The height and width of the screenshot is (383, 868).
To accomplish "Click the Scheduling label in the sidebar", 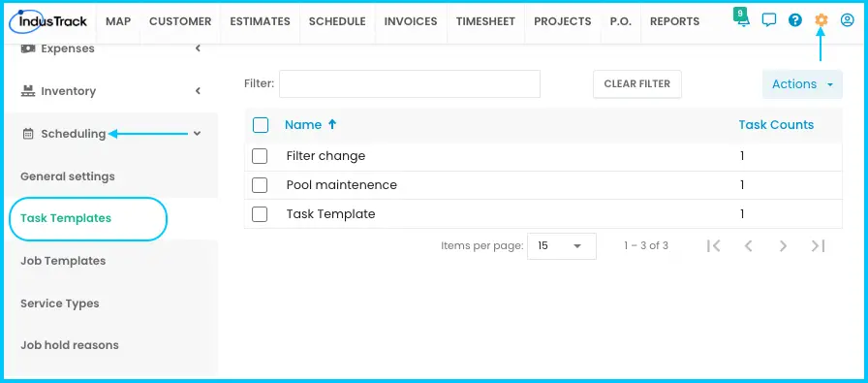I will pyautogui.click(x=73, y=134).
